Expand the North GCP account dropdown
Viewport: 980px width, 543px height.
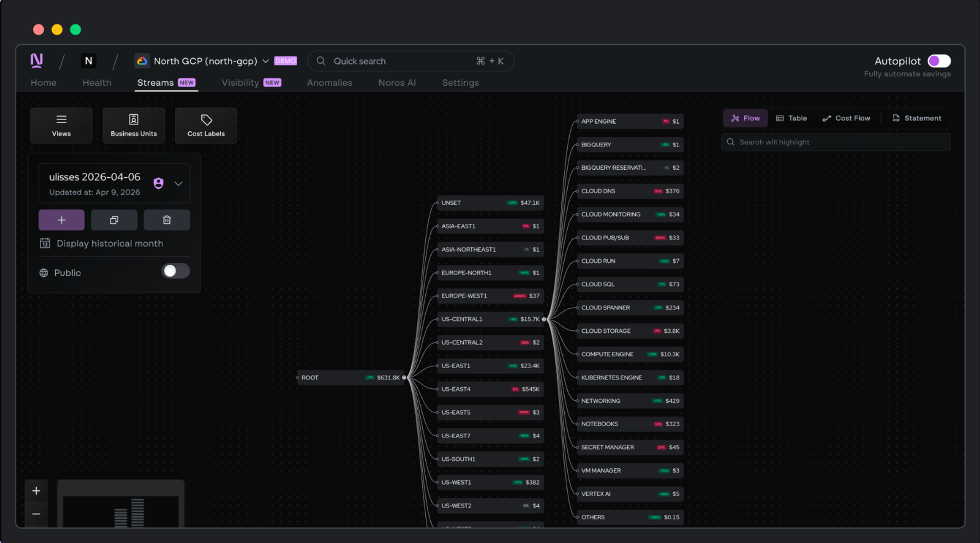pos(265,61)
